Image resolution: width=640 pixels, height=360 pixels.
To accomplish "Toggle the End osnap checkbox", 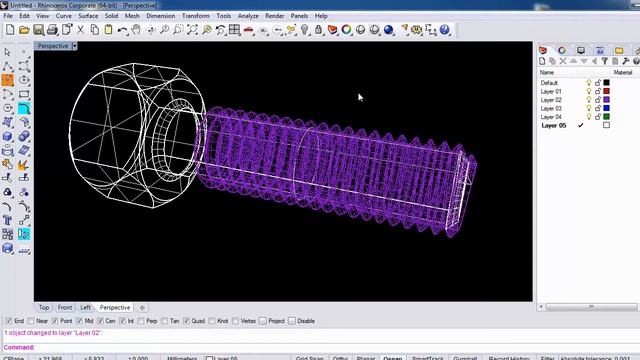I will click(x=9, y=321).
